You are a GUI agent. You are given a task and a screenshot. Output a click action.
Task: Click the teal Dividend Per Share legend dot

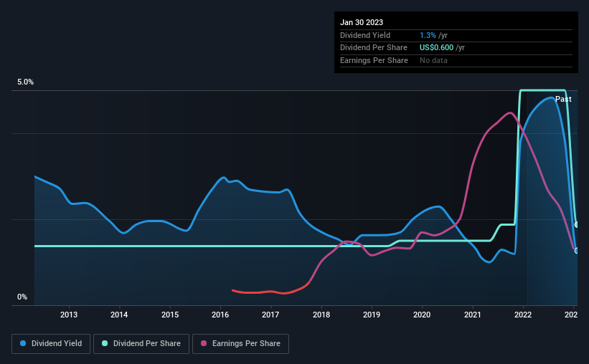(x=105, y=343)
